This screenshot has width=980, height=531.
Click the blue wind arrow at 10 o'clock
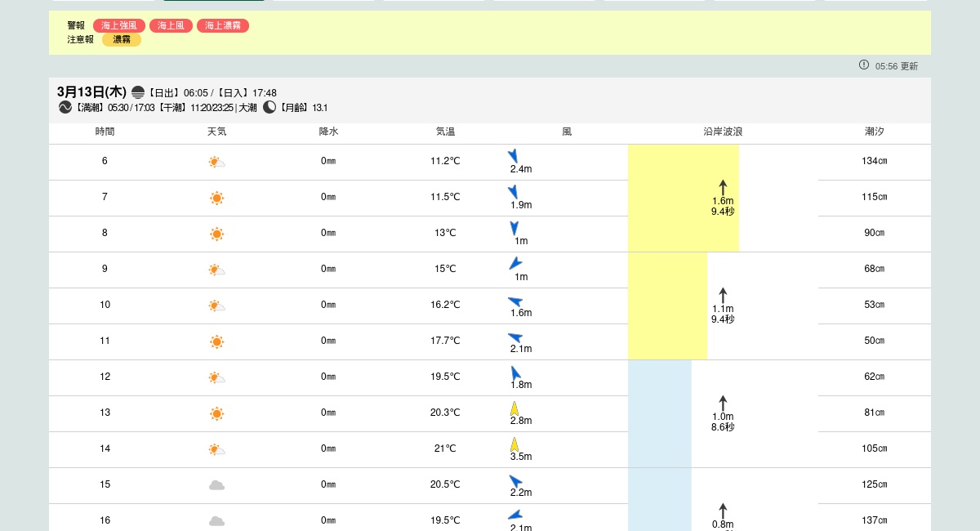click(514, 301)
